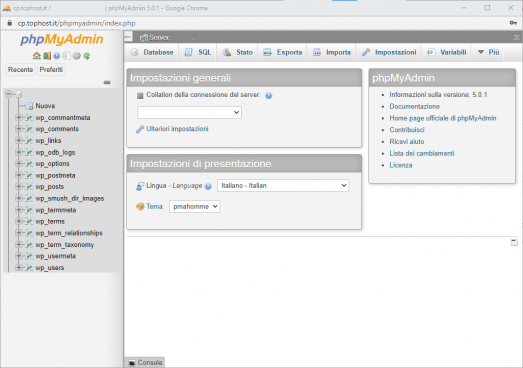Click the wp_terms table icon

[x=29, y=221]
